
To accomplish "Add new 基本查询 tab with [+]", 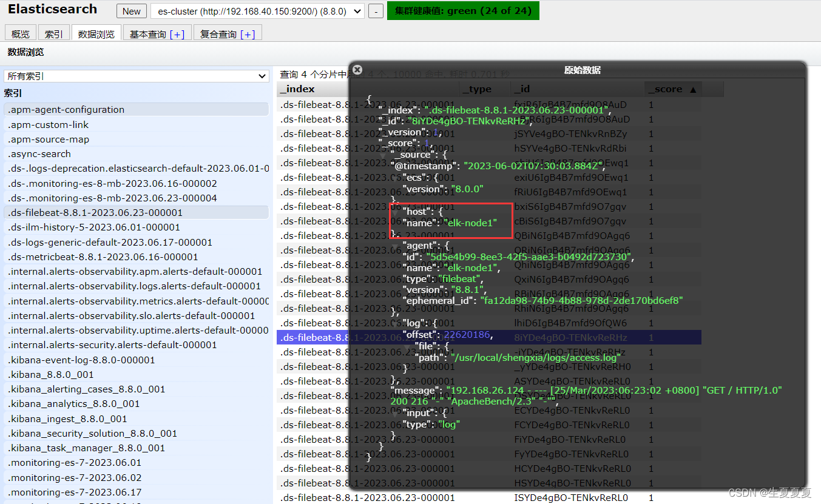I will pyautogui.click(x=177, y=35).
